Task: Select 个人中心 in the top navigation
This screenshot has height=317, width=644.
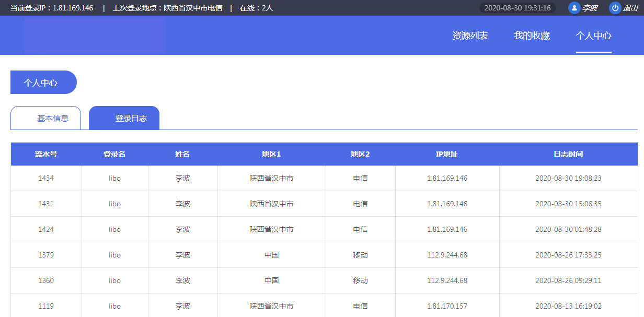Action: (593, 36)
